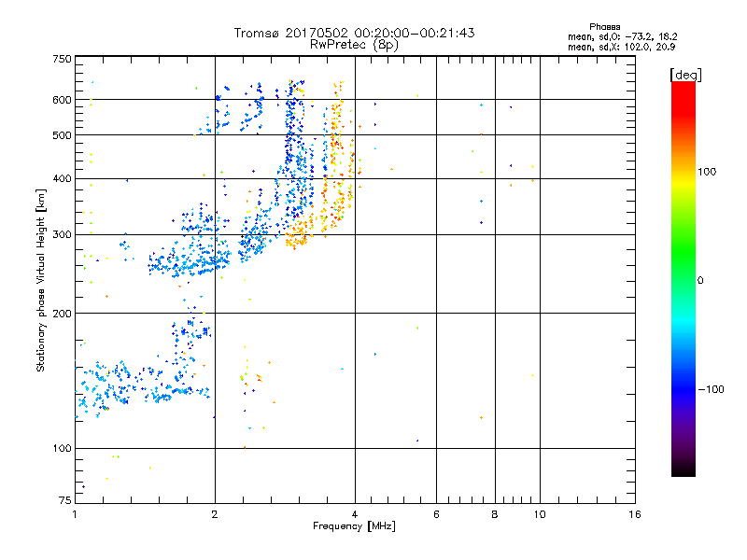Click the black bottom of the phase colorbar
The image size is (747, 560).
684,469
